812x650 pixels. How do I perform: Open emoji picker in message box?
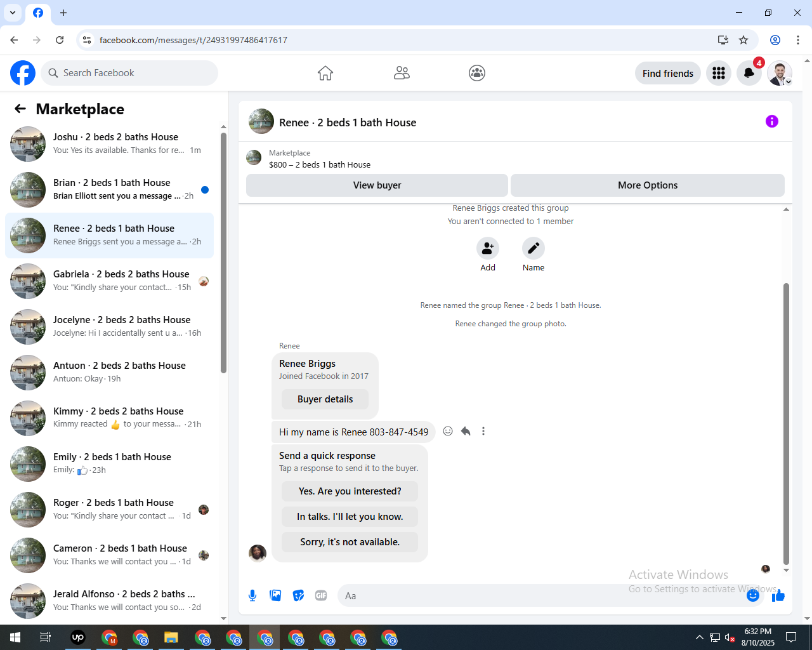pos(753,595)
